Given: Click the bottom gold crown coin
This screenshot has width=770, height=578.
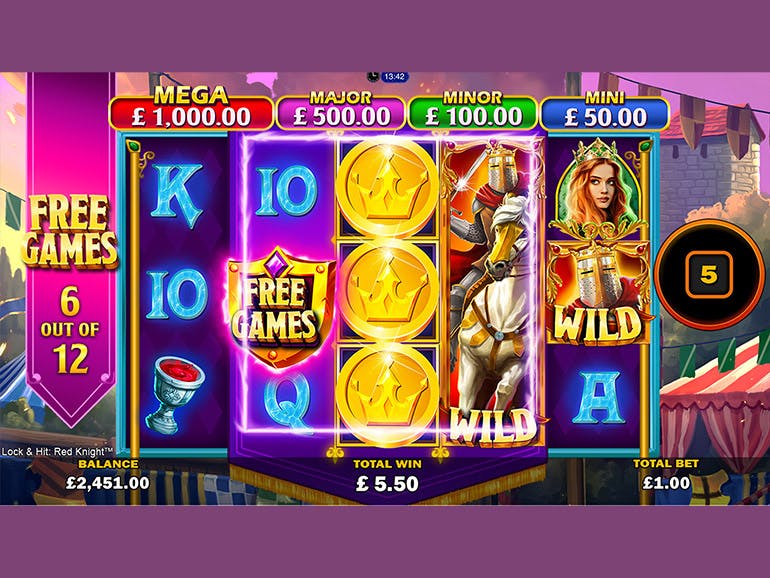Looking at the screenshot, I should tap(387, 395).
